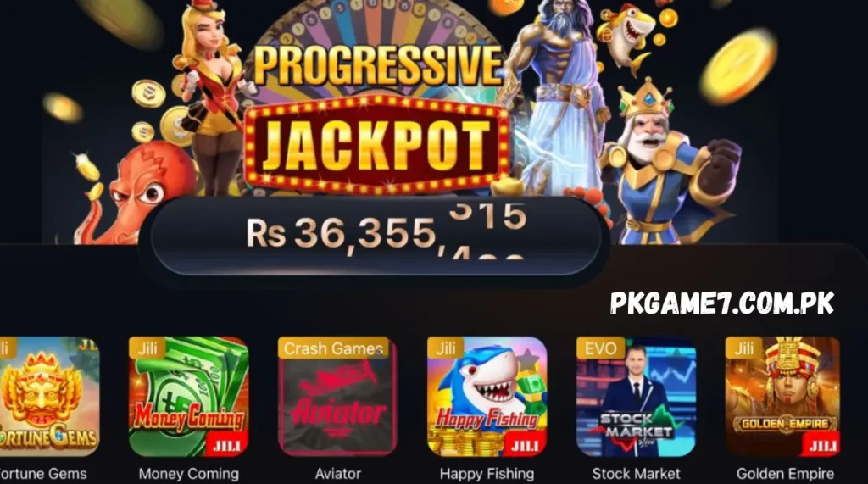The image size is (868, 484).
Task: Select the Happy Fishing shark icon
Action: pyautogui.click(x=487, y=397)
